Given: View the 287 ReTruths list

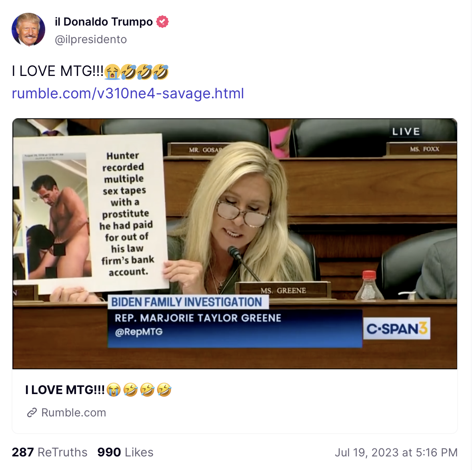Looking at the screenshot, I should [x=50, y=452].
